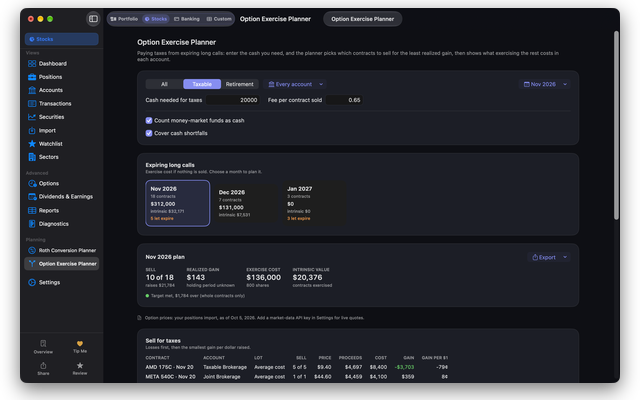Click the Export button
Image resolution: width=640 pixels, height=400 pixels.
(x=544, y=257)
